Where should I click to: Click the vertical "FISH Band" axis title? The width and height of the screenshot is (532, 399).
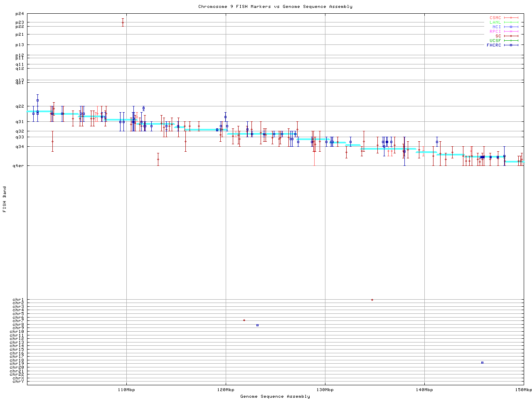pos(5,199)
